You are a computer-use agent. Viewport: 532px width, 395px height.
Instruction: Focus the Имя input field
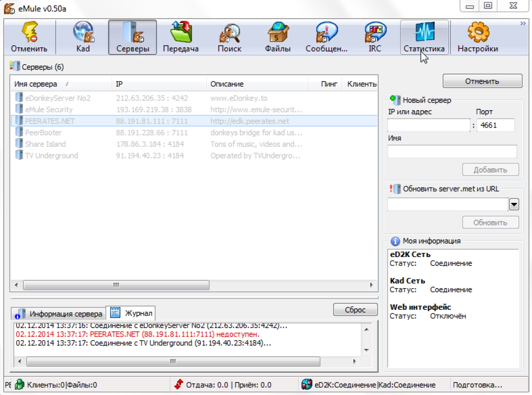(x=452, y=151)
